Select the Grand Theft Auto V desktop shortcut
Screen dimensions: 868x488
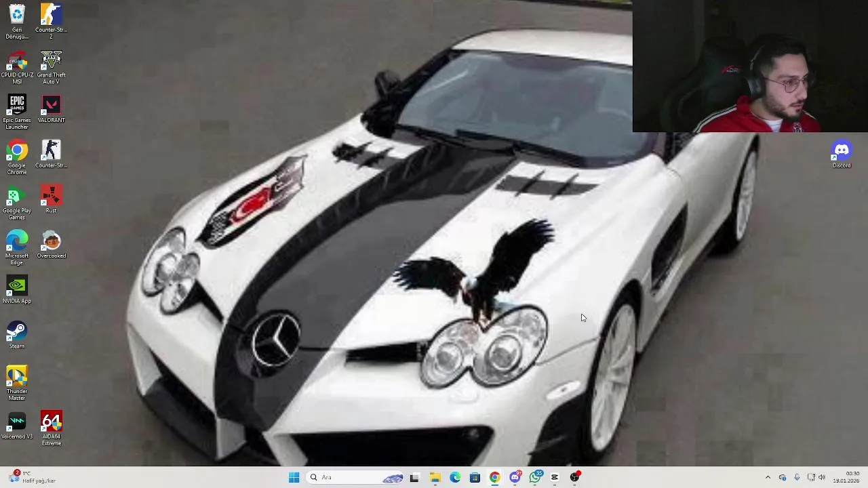click(x=51, y=67)
